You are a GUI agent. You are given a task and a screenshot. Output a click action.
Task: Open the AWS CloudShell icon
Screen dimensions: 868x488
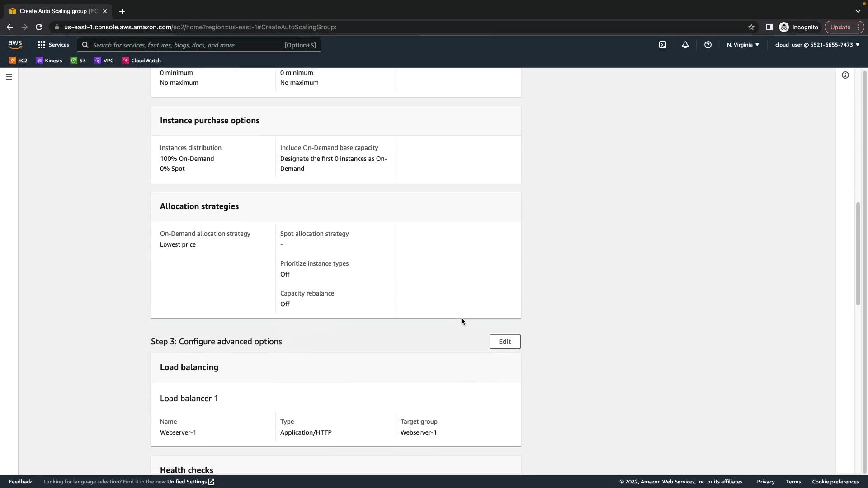click(662, 45)
